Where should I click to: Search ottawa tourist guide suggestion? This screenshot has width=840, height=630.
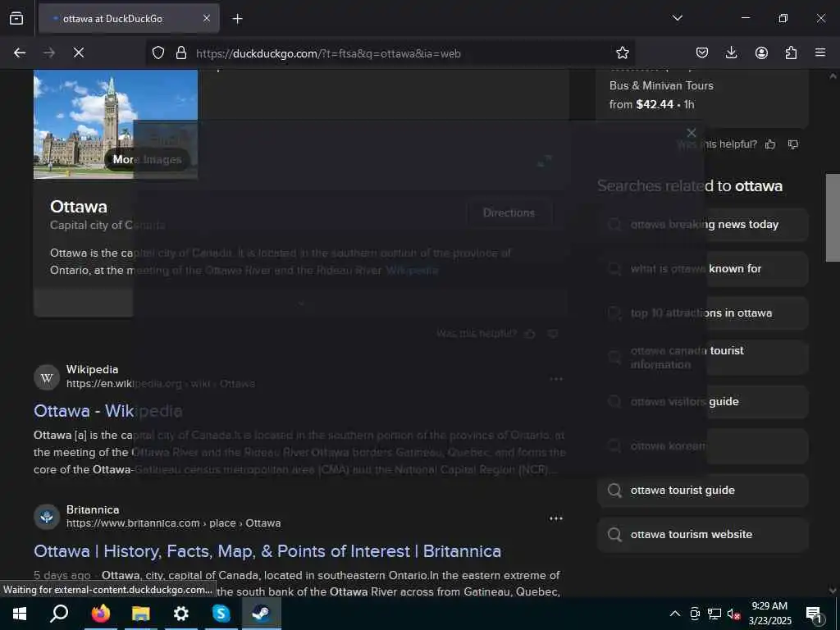[703, 491]
